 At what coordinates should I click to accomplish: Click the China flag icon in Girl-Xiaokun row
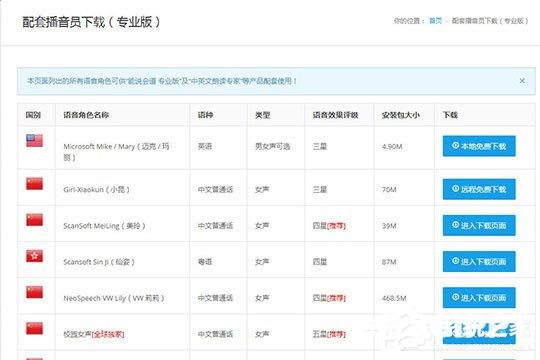pos(34,184)
